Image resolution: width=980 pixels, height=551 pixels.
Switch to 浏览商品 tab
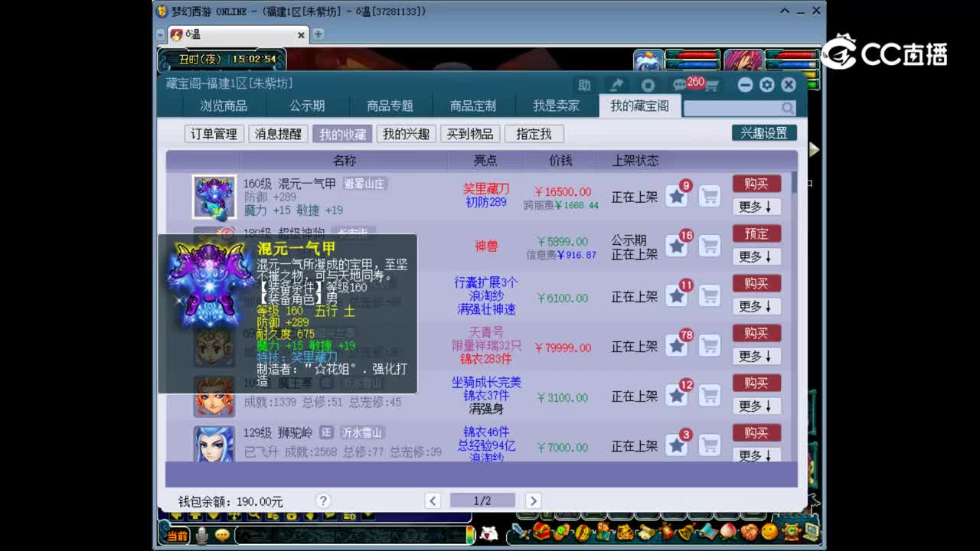tap(224, 106)
